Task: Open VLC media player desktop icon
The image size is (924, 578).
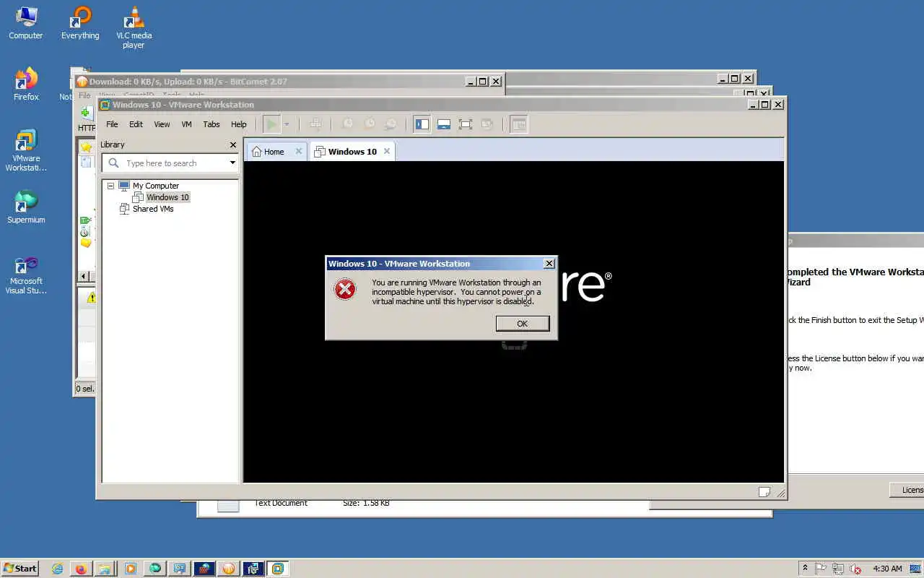Action: click(x=134, y=27)
